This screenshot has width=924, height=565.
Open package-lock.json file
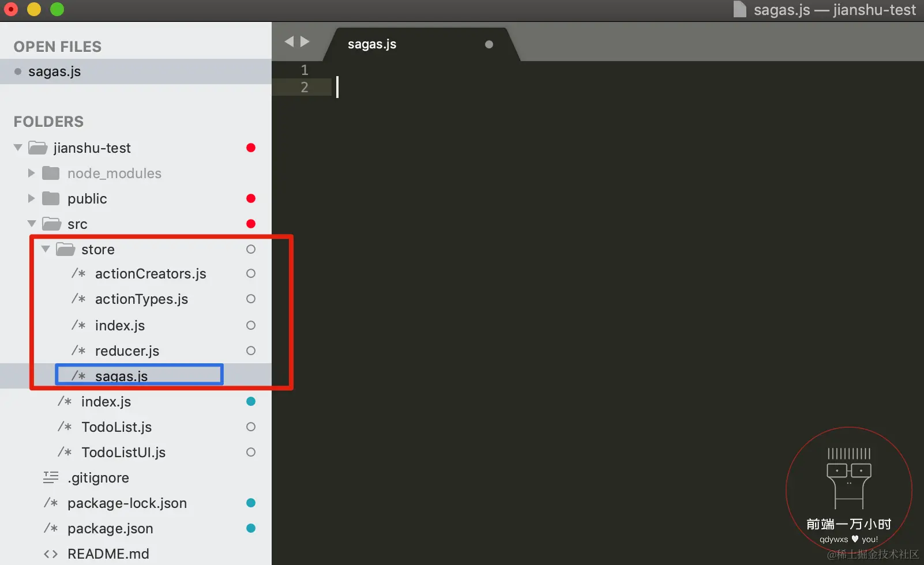coord(127,503)
